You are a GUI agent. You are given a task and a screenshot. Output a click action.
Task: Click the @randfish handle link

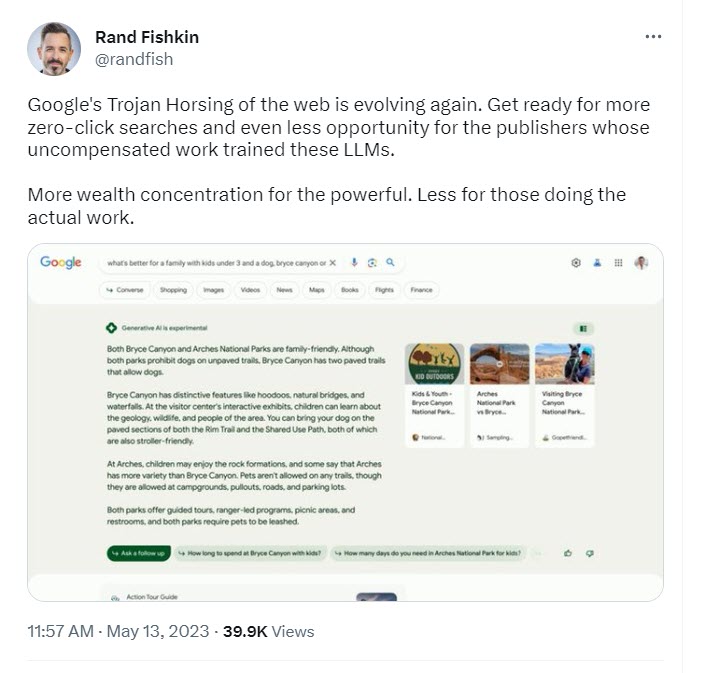pyautogui.click(x=133, y=59)
